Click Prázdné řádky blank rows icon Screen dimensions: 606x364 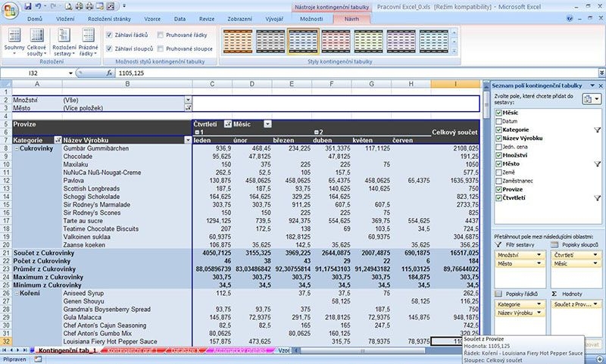(89, 42)
